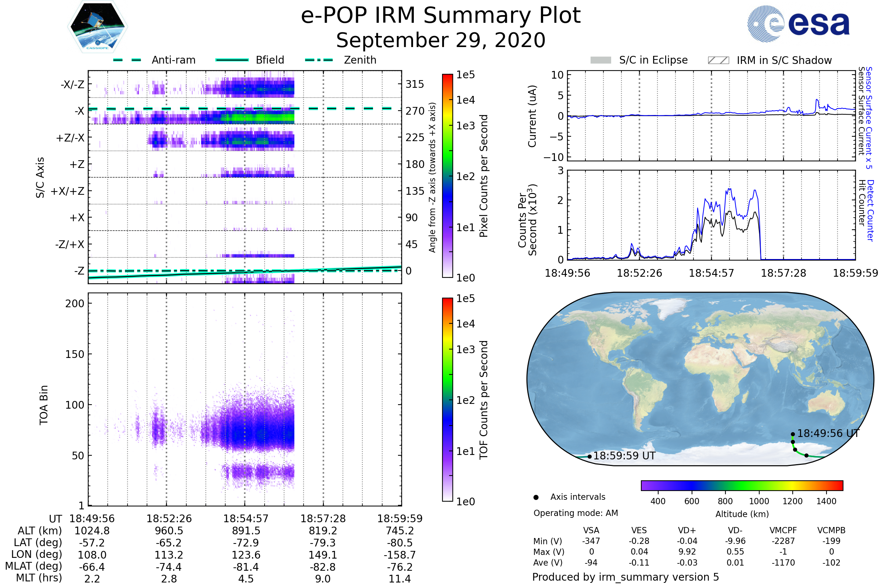
Task: Click the 18:49:56 UT map track point
Action: [793, 434]
